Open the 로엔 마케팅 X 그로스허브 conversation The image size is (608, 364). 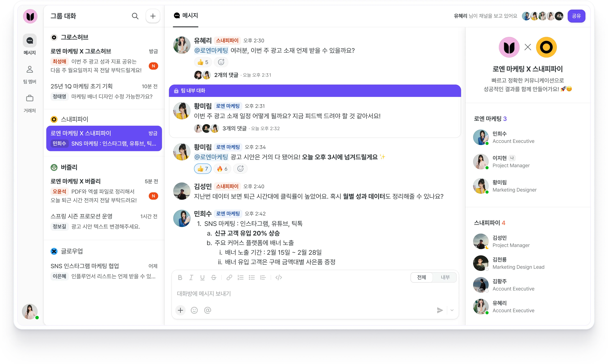click(104, 61)
